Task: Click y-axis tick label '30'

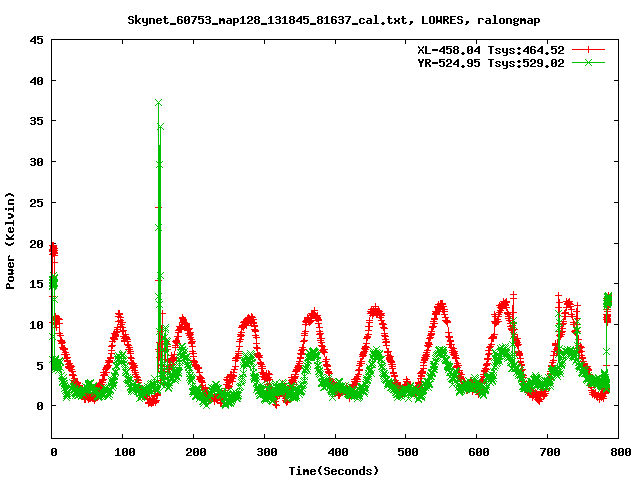Action: click(x=36, y=162)
